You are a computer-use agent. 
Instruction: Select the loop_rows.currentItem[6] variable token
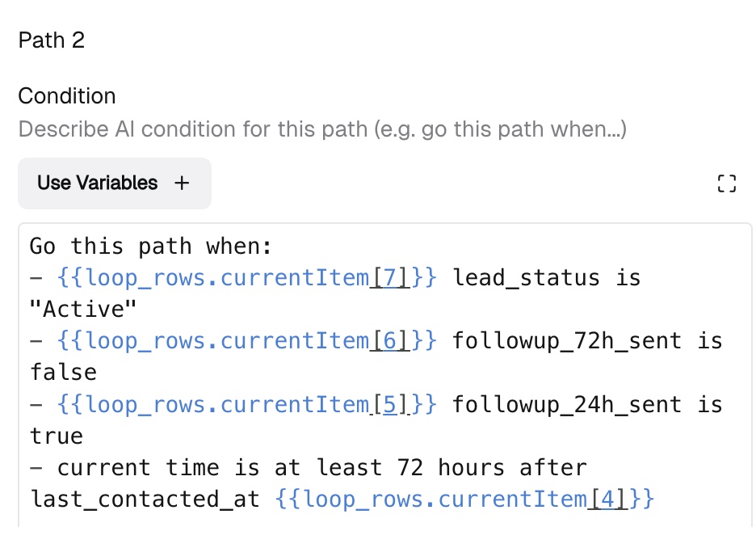coord(248,341)
